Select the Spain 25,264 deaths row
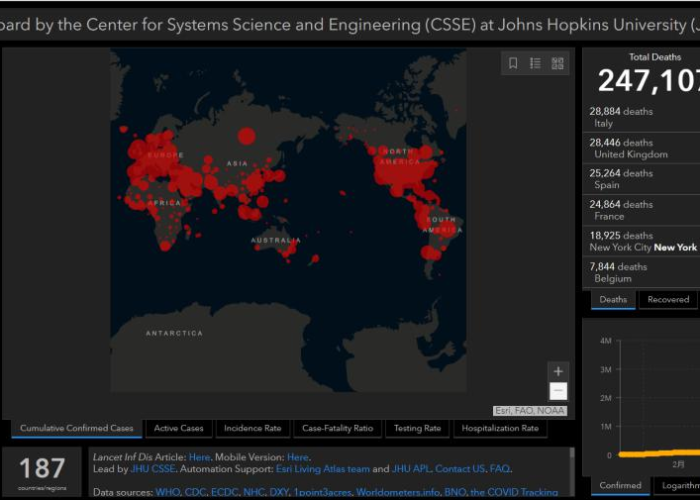This screenshot has width=700, height=500. (641, 179)
